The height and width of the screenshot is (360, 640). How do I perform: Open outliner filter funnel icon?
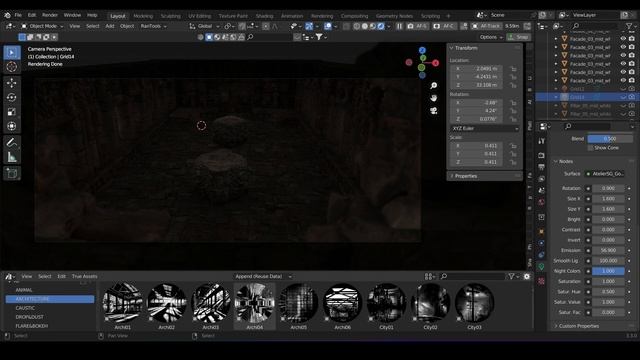[629, 26]
